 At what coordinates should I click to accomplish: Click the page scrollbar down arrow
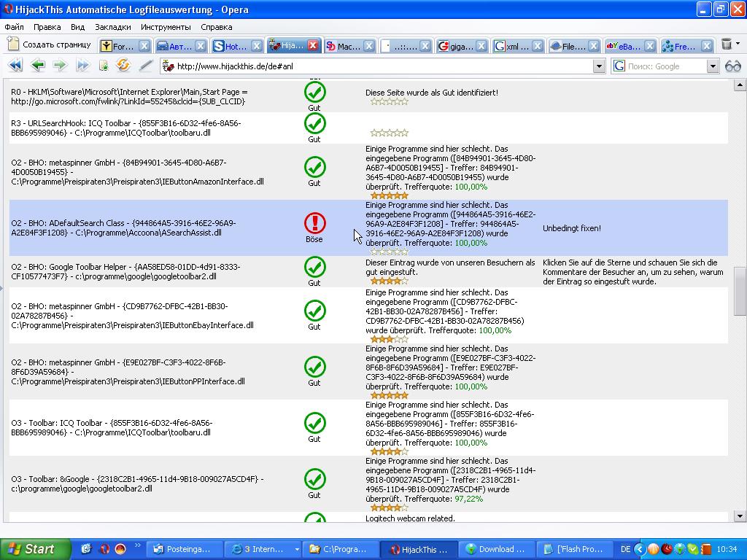coord(740,516)
